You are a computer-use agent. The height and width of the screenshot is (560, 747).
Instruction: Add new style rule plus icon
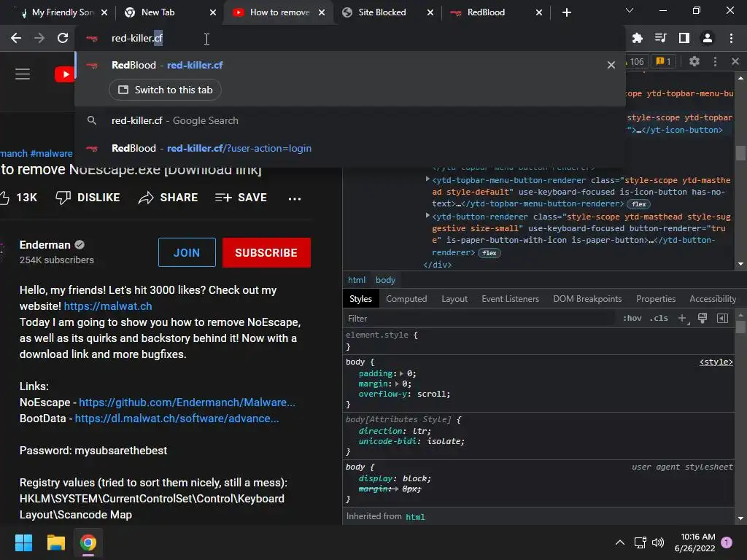(683, 319)
